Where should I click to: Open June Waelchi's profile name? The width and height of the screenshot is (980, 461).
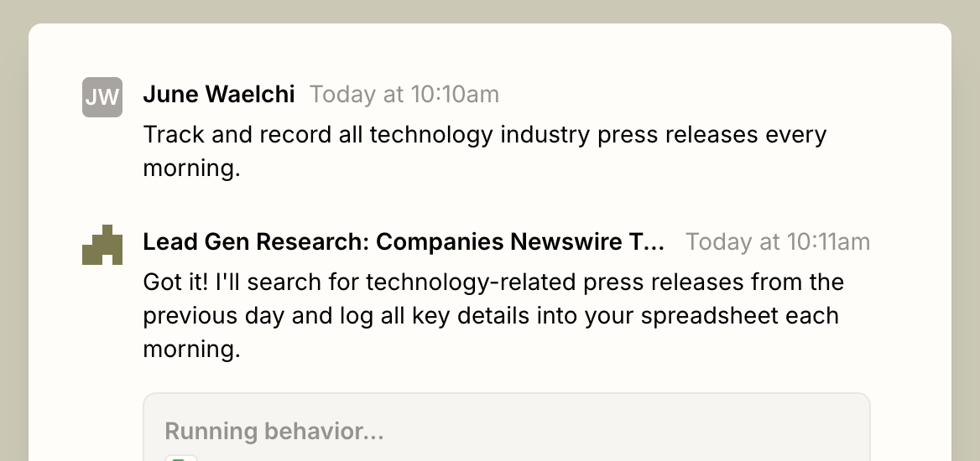(x=219, y=95)
